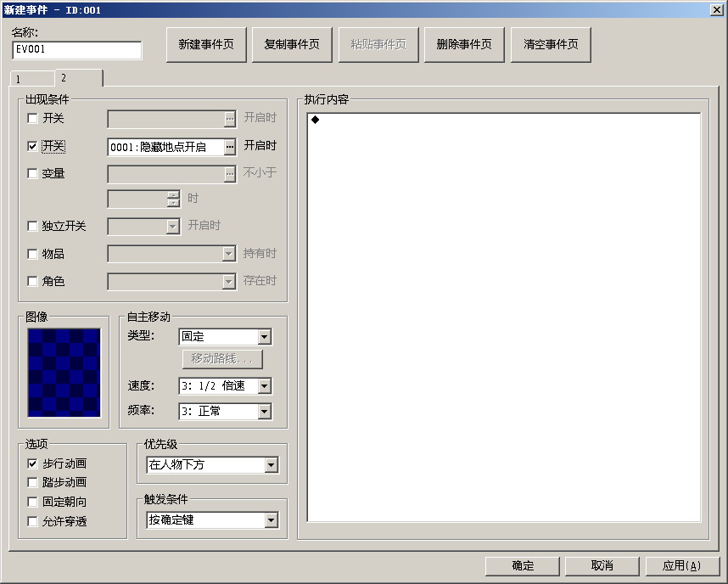Enable the first 开关 condition checkbox

pos(32,119)
